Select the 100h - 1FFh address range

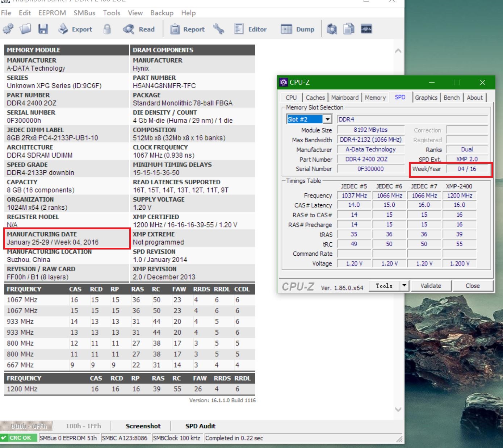pyautogui.click(x=83, y=426)
